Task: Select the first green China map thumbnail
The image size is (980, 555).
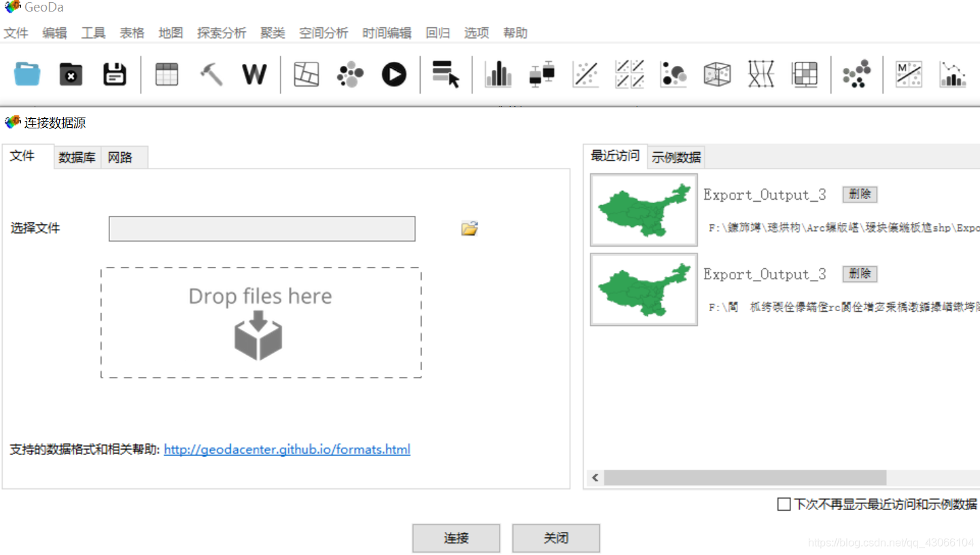Action: [644, 210]
